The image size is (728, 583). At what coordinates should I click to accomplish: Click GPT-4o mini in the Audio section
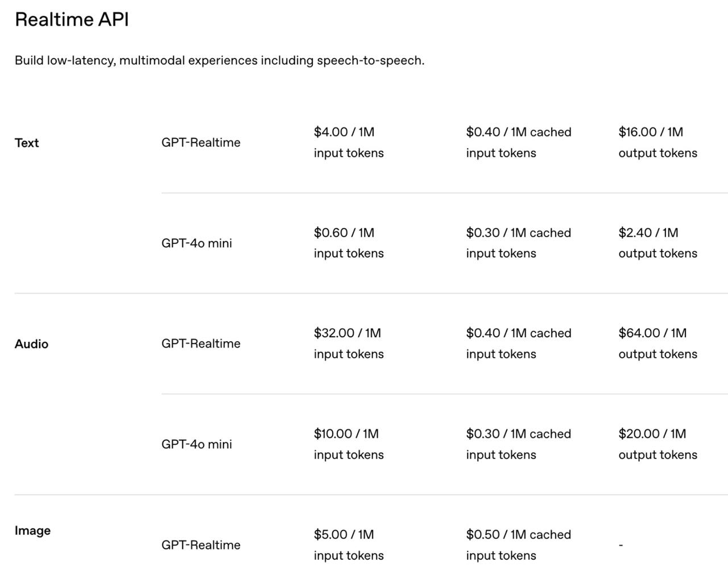197,444
